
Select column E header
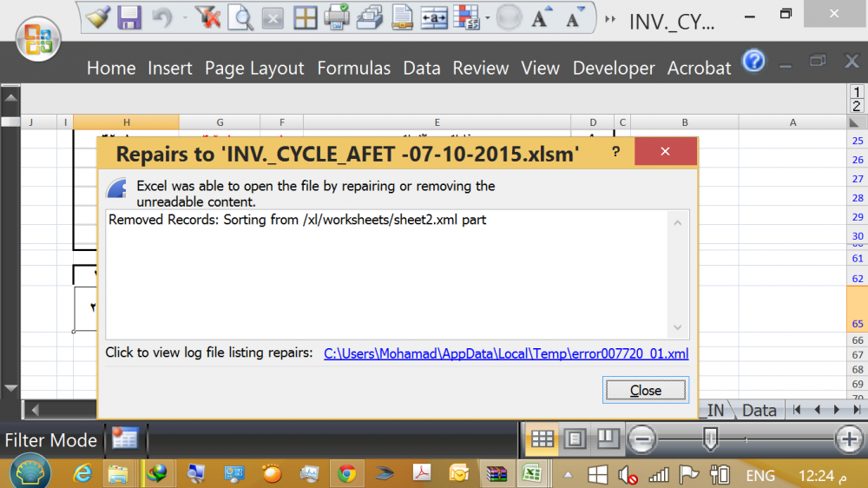pos(437,122)
